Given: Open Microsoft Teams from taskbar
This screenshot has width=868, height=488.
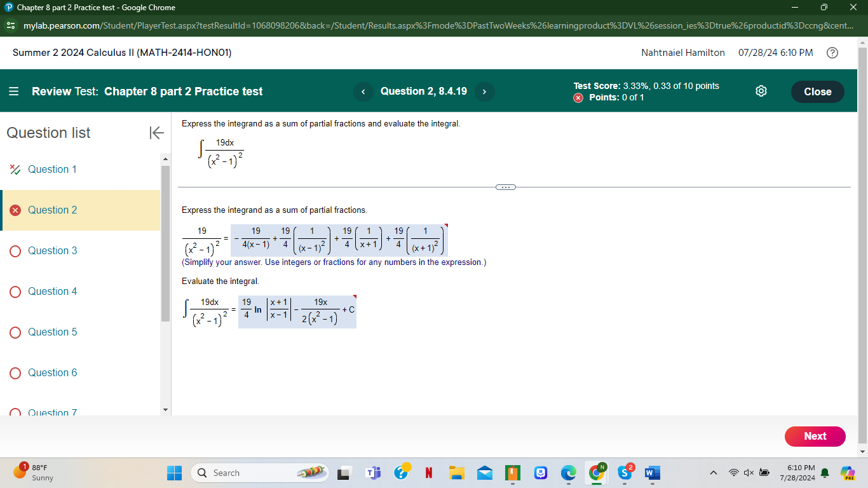Looking at the screenshot, I should (x=372, y=473).
